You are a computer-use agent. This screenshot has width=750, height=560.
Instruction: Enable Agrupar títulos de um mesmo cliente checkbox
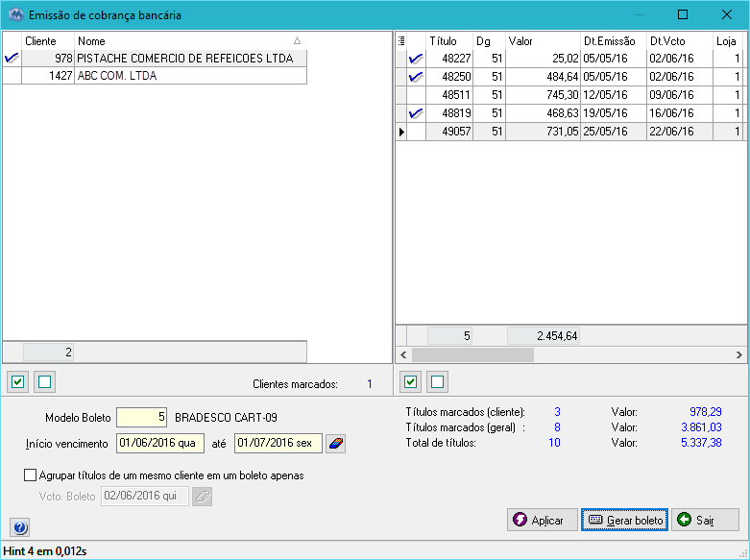tap(30, 475)
